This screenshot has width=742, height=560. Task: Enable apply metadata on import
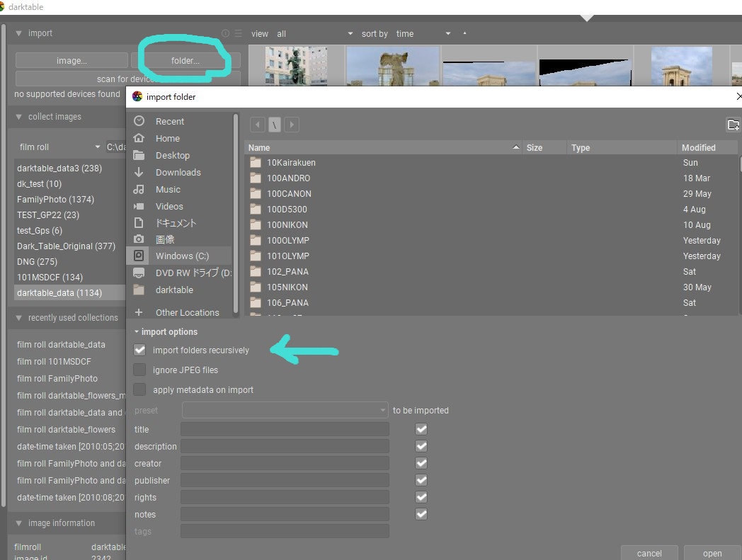139,389
